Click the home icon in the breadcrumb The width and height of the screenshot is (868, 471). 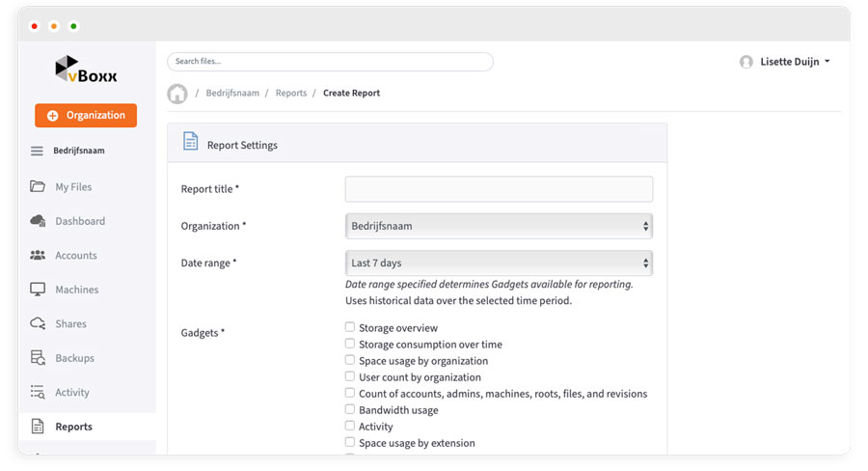coord(177,94)
